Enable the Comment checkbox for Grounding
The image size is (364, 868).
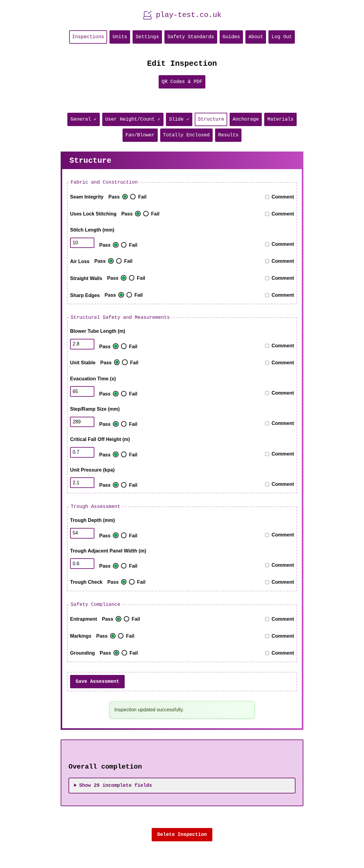point(267,653)
